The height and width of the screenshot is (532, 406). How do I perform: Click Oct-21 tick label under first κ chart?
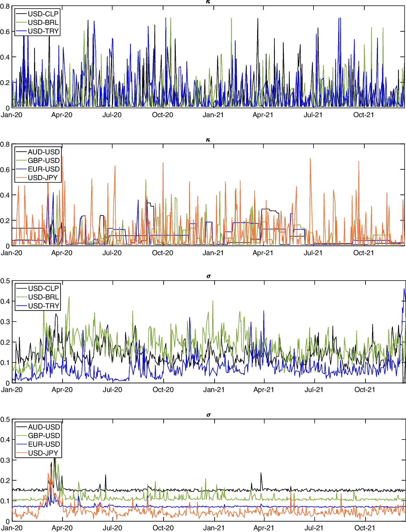(x=364, y=115)
